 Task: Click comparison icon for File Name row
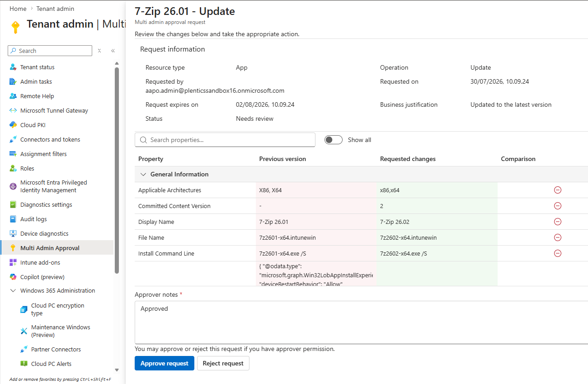tap(558, 237)
